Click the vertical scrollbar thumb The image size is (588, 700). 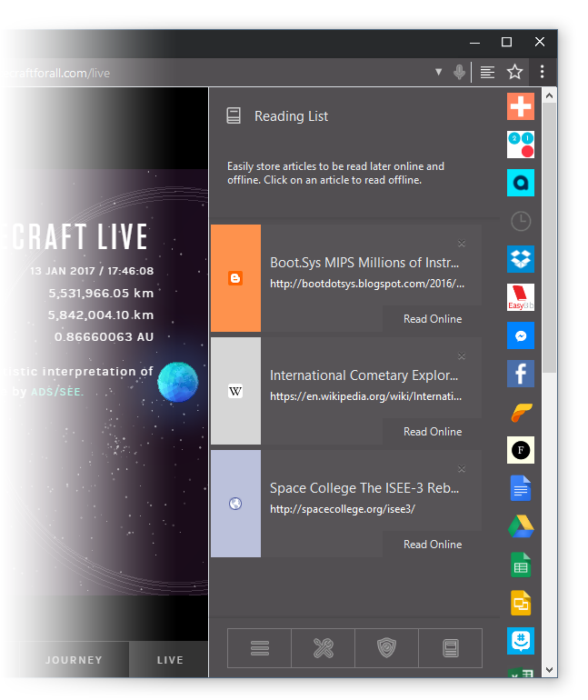coord(549,238)
